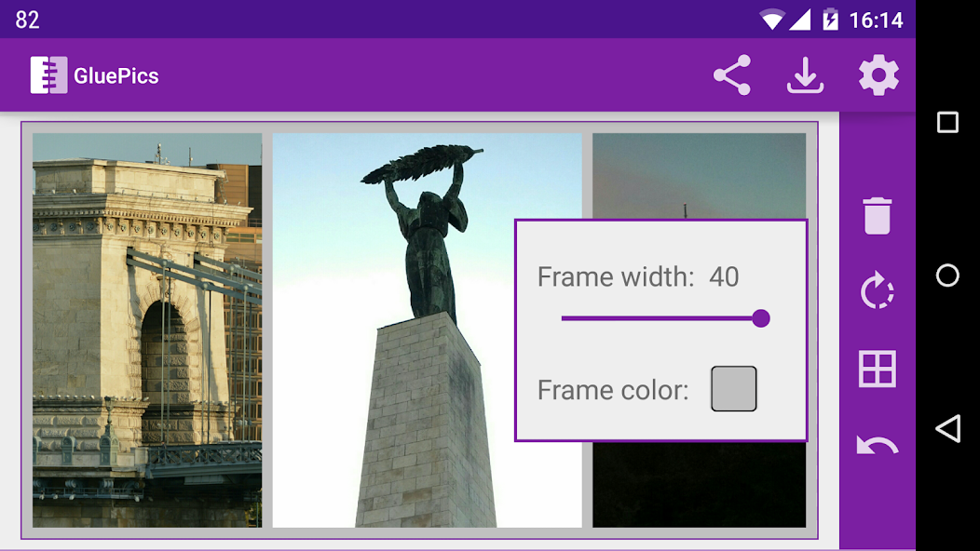Tap the download icon to save collage

(805, 75)
